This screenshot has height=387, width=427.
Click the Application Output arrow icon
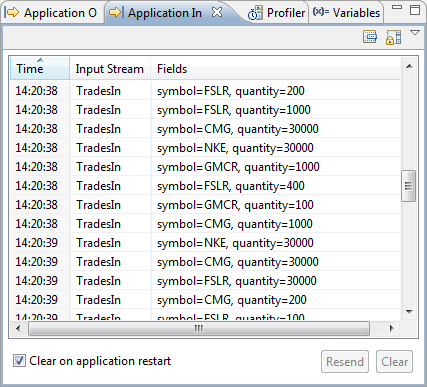coord(13,13)
